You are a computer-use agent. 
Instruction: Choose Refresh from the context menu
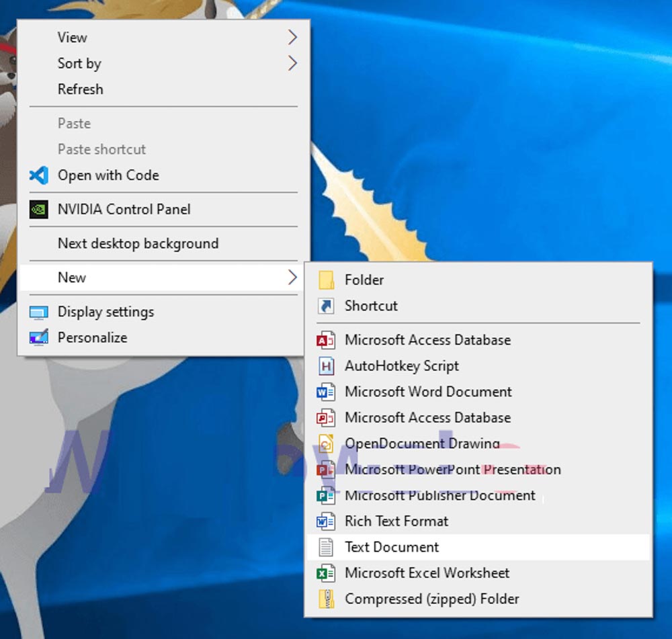[x=81, y=89]
